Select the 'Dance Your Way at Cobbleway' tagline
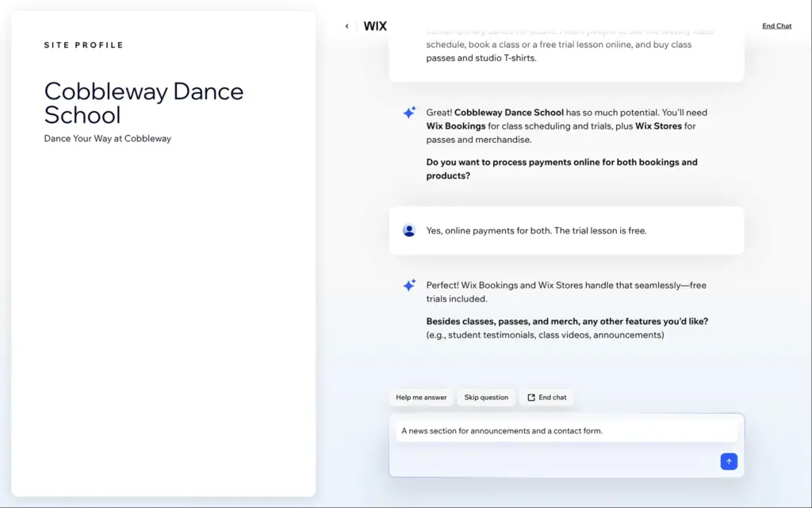The height and width of the screenshot is (508, 812). (108, 138)
